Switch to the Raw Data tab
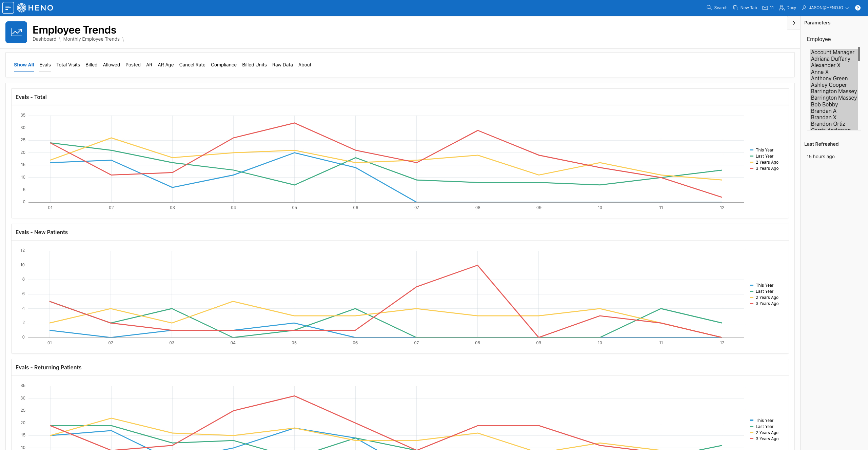The height and width of the screenshot is (450, 868). 282,65
